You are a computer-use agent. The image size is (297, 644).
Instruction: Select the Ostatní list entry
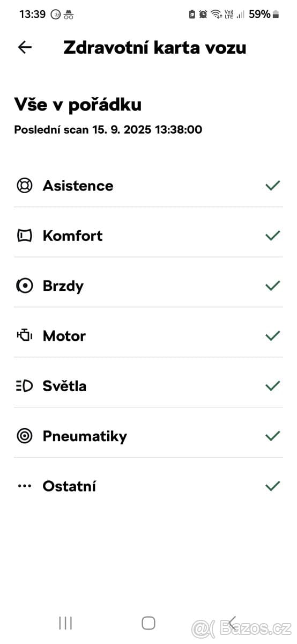(148, 486)
